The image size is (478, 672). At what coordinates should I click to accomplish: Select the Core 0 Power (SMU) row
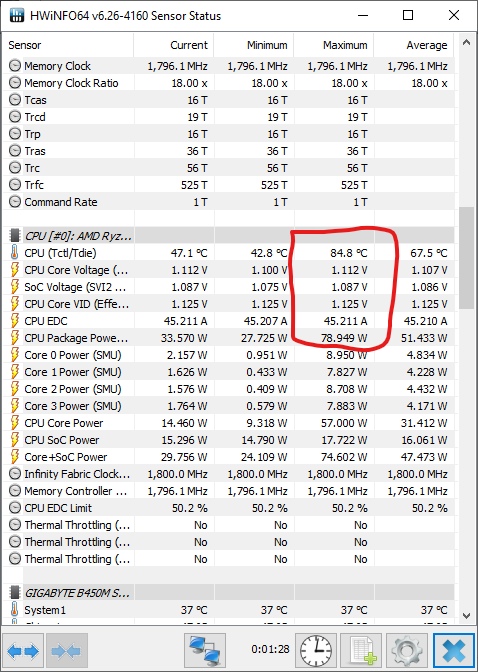[x=228, y=355]
